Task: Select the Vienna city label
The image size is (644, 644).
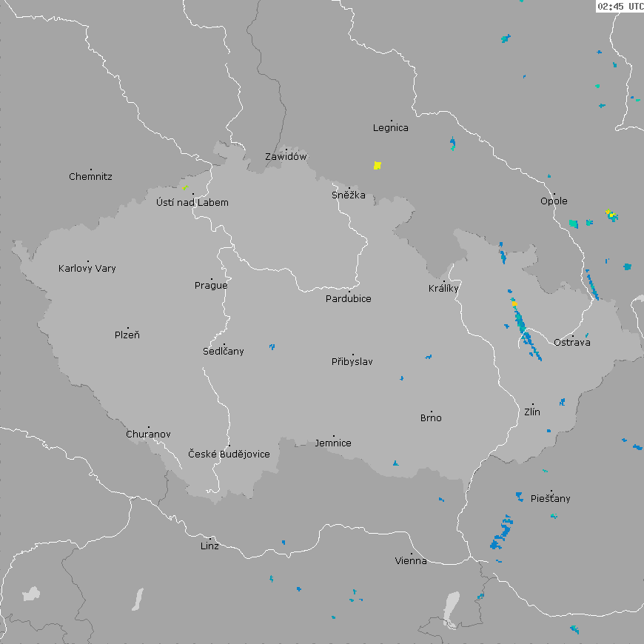Action: click(411, 560)
